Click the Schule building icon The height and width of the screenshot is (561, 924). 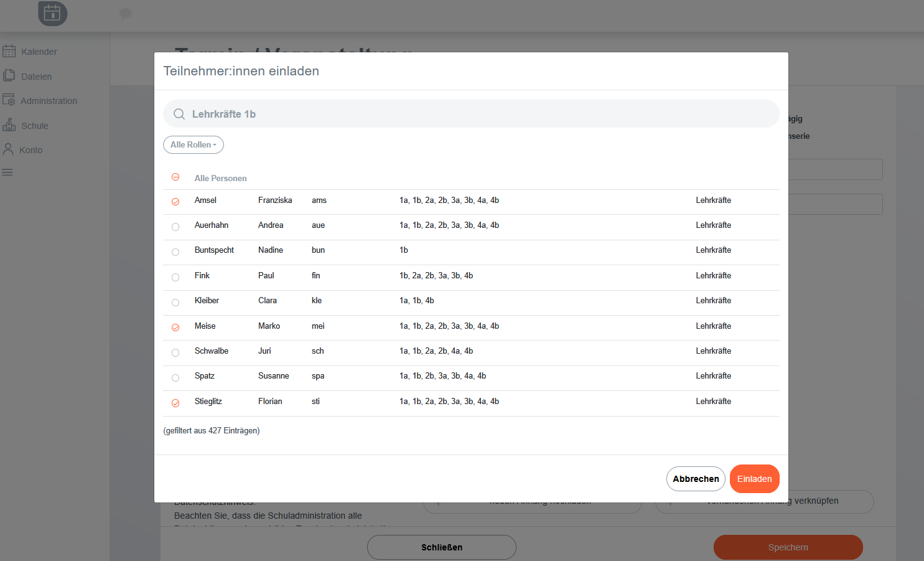(9, 125)
